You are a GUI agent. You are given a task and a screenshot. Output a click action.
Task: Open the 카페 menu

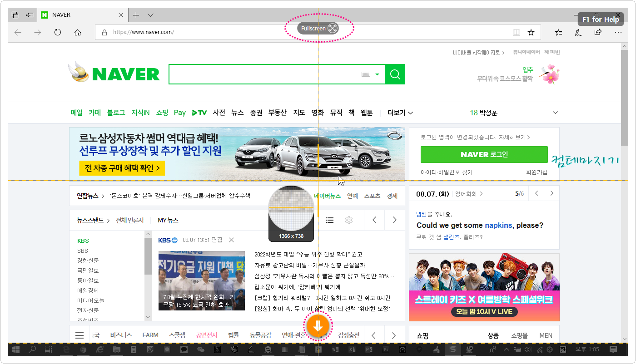pos(94,113)
